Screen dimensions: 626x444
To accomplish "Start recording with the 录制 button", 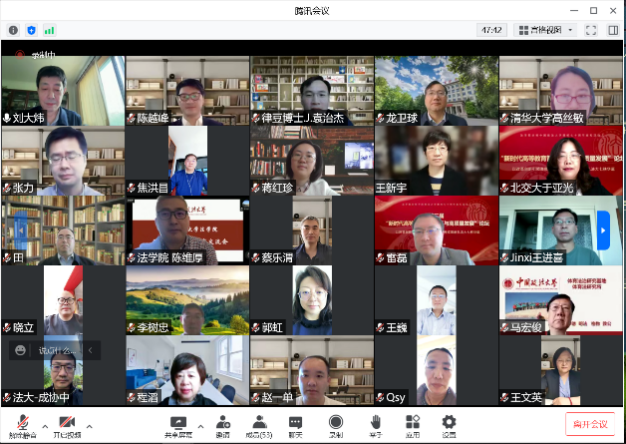I will pos(336,424).
